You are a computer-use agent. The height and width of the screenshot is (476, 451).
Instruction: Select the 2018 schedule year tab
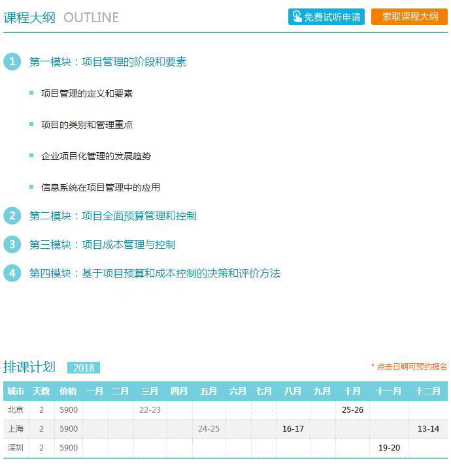coord(84,368)
